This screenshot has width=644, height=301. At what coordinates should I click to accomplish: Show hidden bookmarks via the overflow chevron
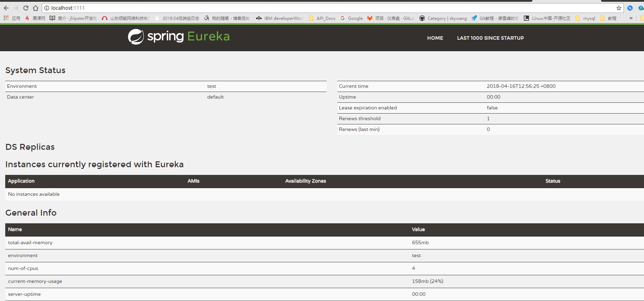click(631, 18)
